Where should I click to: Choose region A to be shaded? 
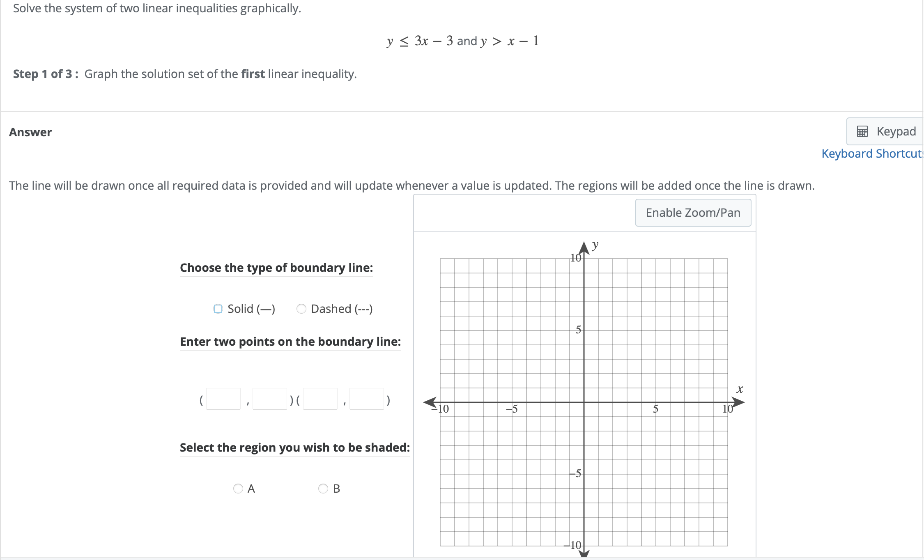(x=239, y=489)
